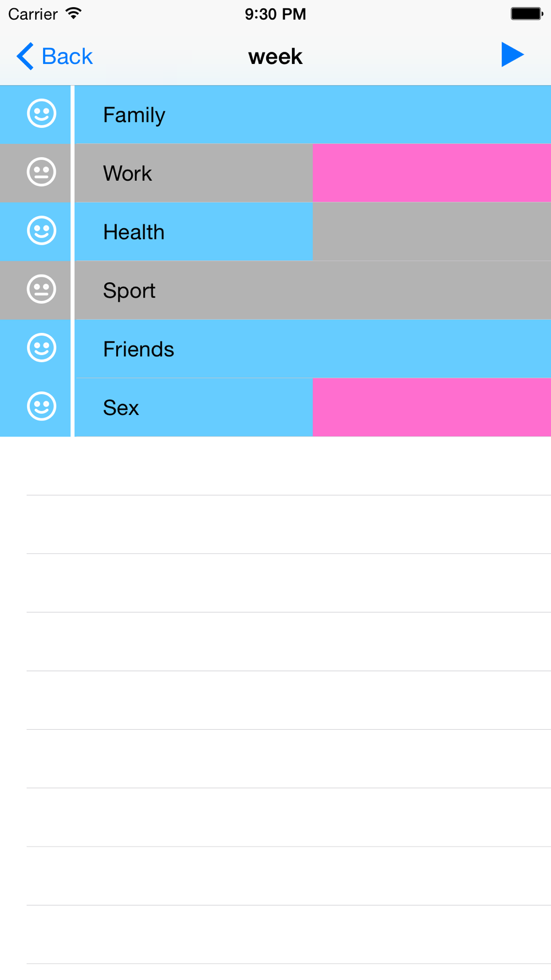This screenshot has height=980, width=551.
Task: Tap the Wi-Fi status icon
Action: (73, 13)
